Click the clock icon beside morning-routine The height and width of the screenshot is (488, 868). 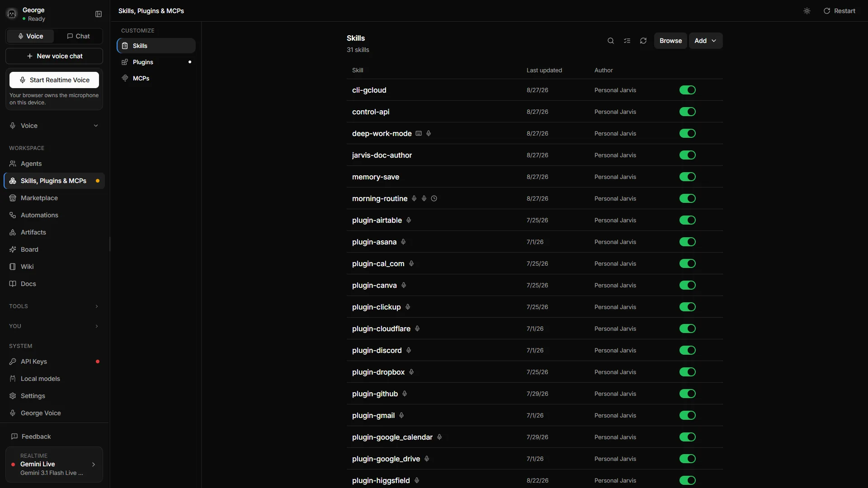434,198
